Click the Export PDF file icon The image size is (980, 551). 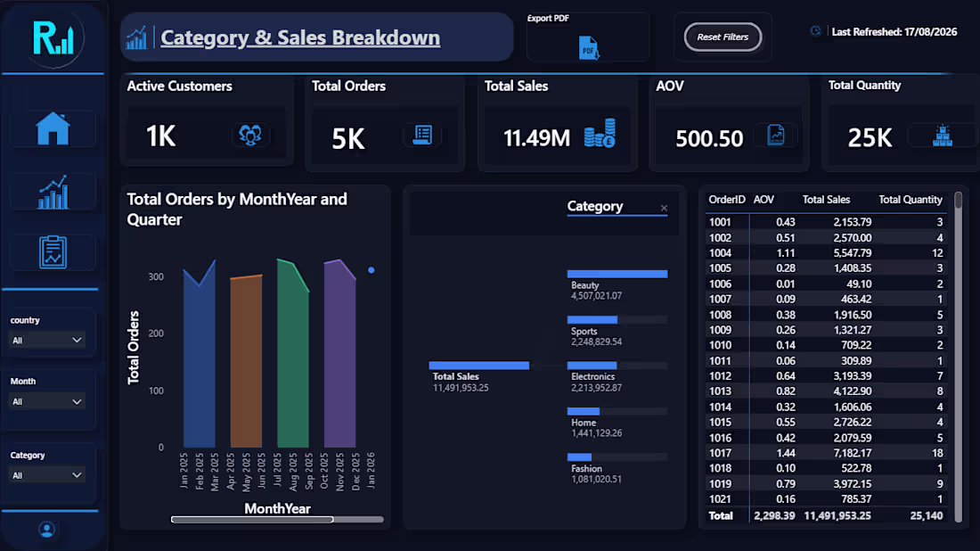588,47
